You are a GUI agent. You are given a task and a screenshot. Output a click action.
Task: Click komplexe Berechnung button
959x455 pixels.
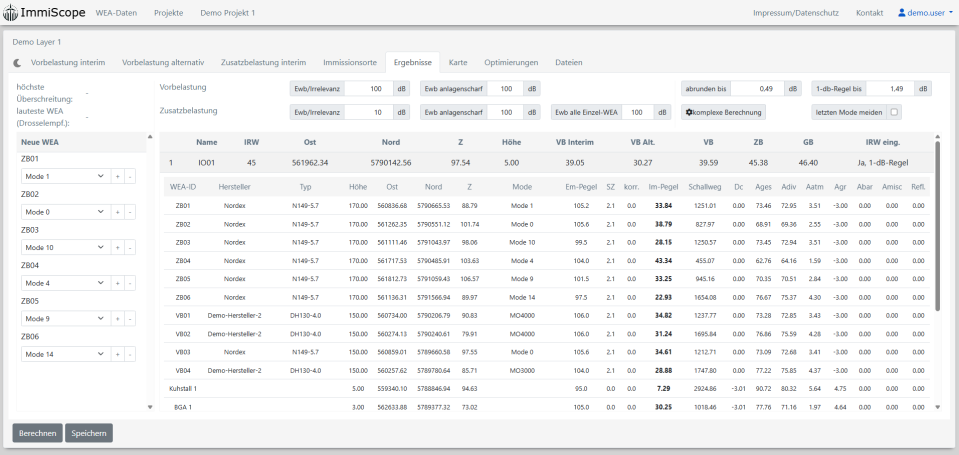pyautogui.click(x=723, y=113)
